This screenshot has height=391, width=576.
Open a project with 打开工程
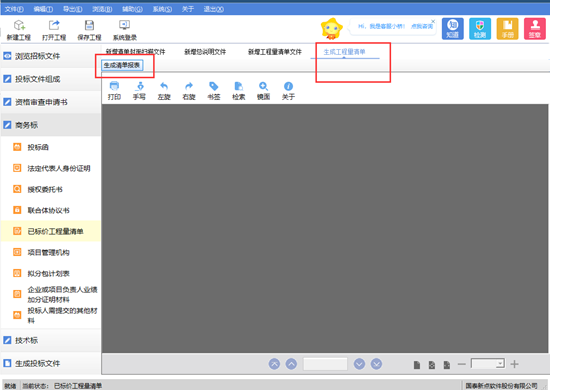click(x=54, y=30)
